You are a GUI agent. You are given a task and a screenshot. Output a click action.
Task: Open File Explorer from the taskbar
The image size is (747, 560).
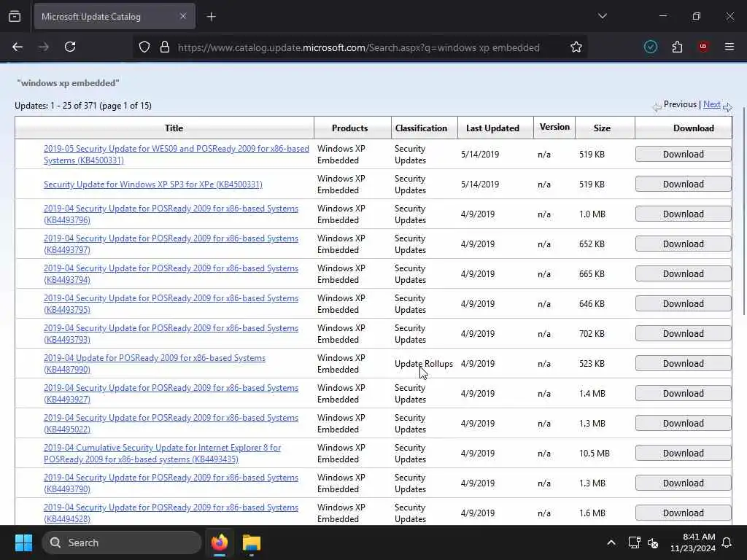tap(252, 542)
